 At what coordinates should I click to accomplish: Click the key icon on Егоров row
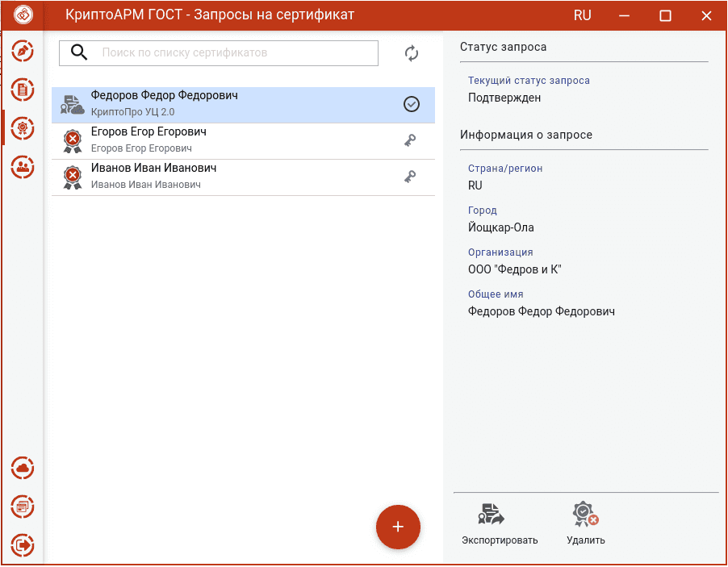coord(410,140)
